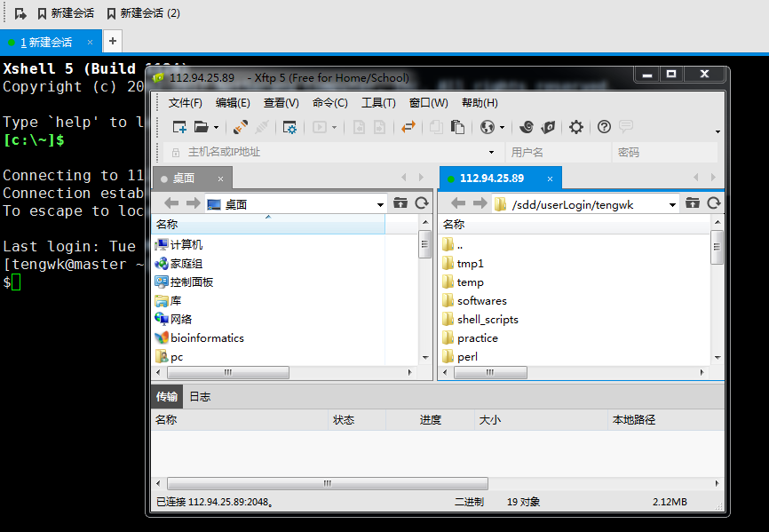Select the 112.94.25.89 remote tab

(x=491, y=179)
